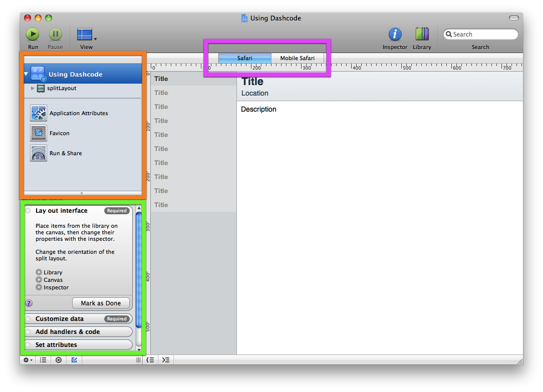Toggle the blue checklist icon in bottom bar
The image size is (543, 392).
click(74, 360)
